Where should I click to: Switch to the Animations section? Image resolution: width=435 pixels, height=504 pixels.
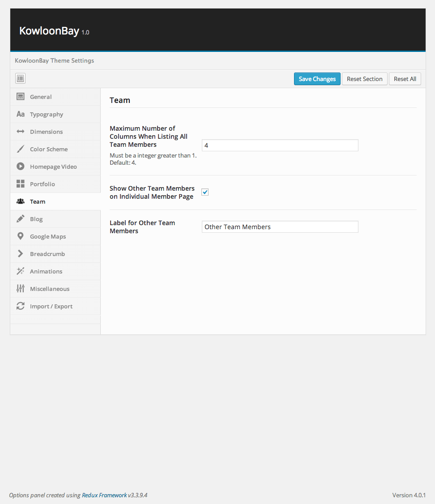46,271
